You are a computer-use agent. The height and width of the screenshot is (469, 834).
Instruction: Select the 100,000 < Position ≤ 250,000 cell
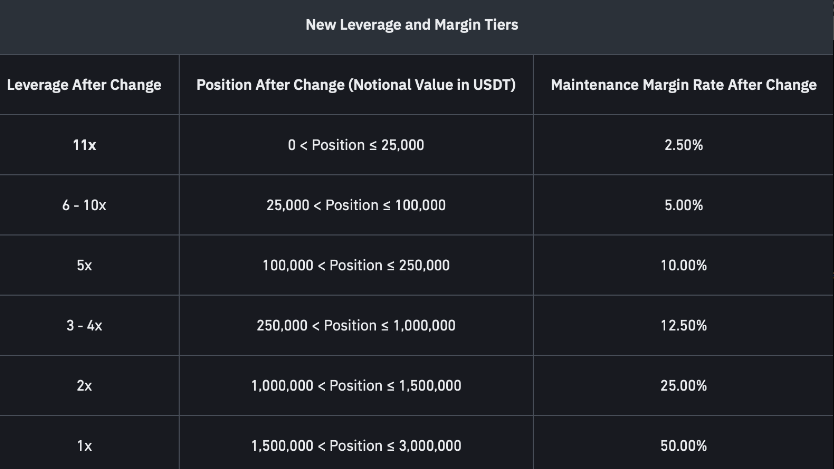[x=356, y=265]
